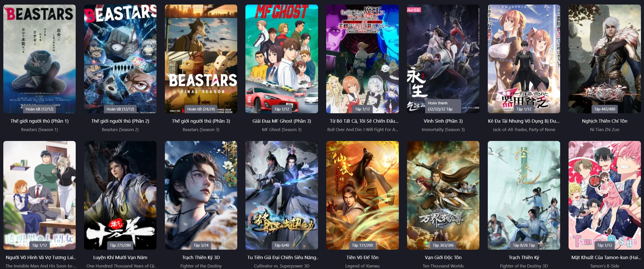
Task: Click the Tập 443/480 episode badge
Action: tap(604, 109)
